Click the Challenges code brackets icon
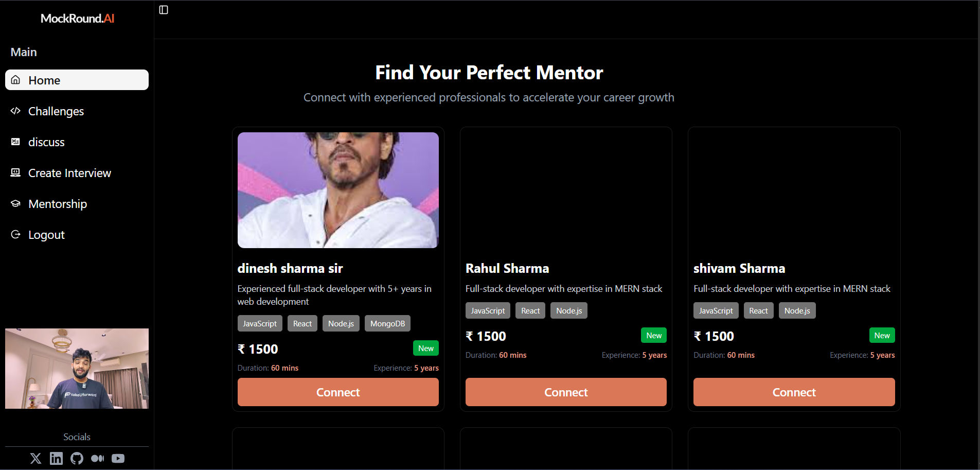 15,111
